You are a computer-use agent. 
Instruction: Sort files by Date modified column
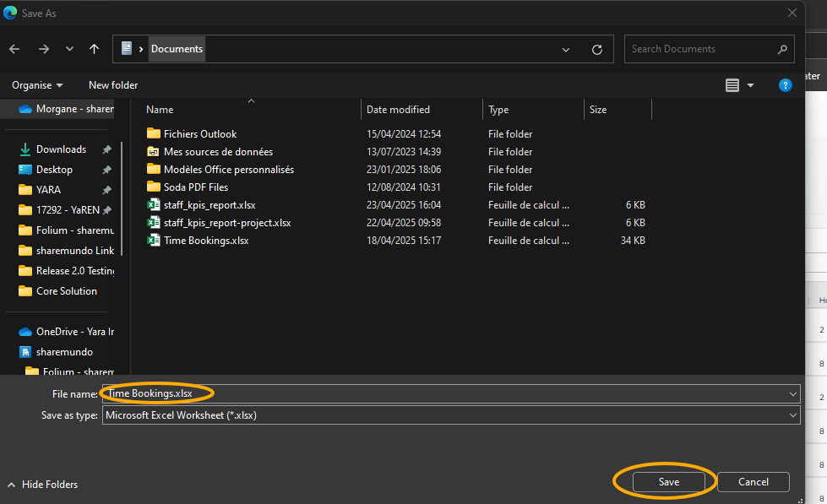point(398,110)
